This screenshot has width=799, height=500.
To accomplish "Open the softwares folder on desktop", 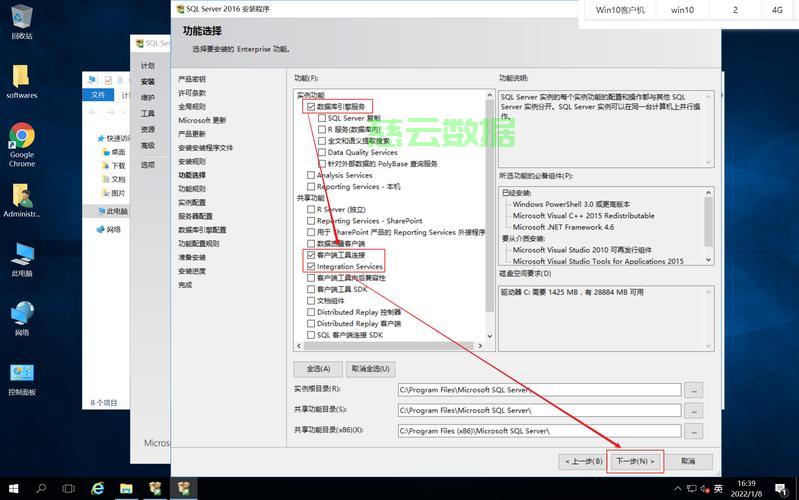I will click(x=21, y=82).
